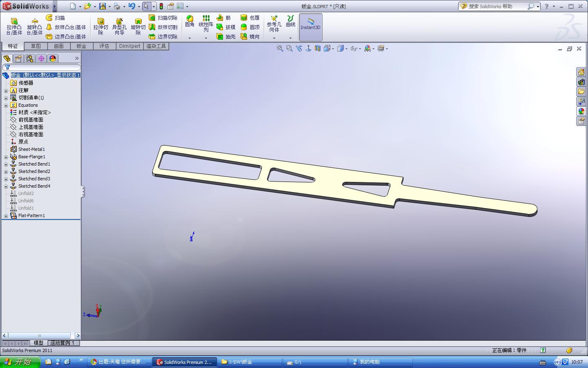Select the 圆角 fillet tool
The height and width of the screenshot is (368, 588).
coord(189,21)
